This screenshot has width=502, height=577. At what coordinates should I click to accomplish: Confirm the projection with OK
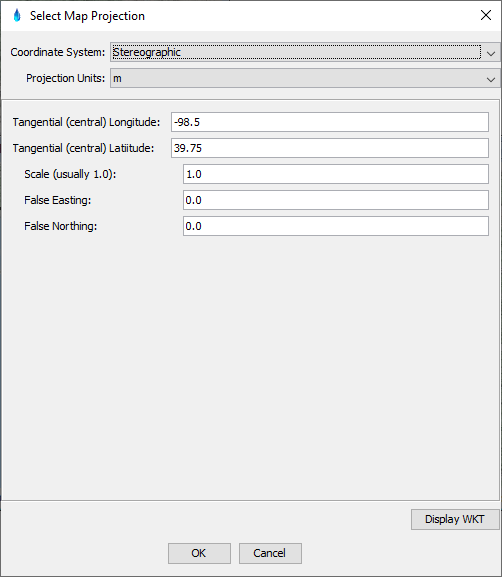pyautogui.click(x=199, y=553)
